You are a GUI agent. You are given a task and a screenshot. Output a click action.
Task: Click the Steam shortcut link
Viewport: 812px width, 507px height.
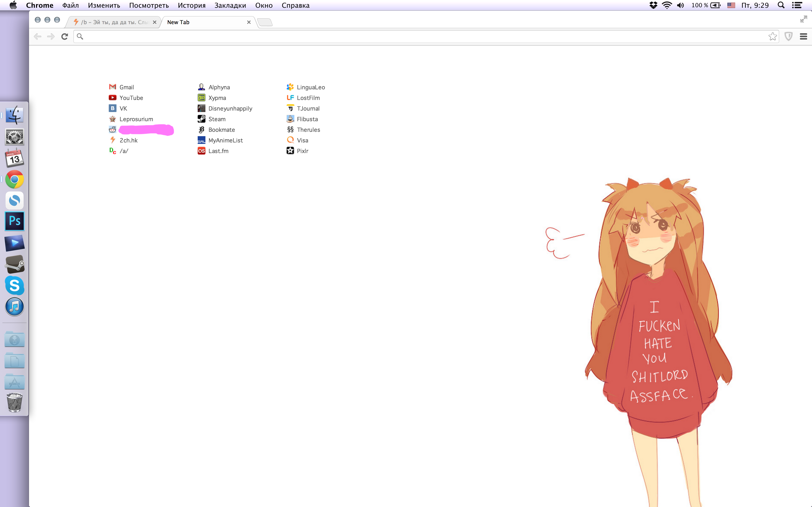pos(217,119)
